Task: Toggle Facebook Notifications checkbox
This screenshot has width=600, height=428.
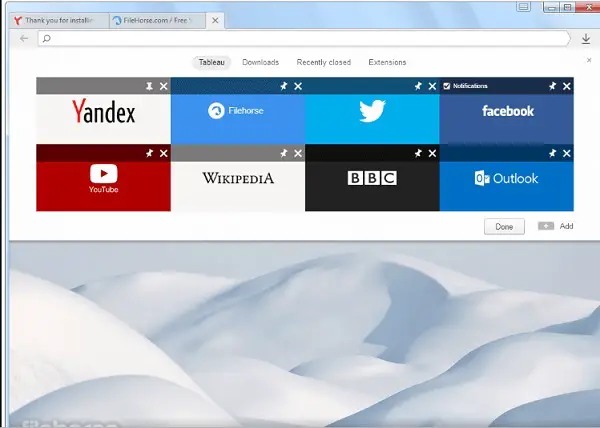Action: tap(447, 86)
